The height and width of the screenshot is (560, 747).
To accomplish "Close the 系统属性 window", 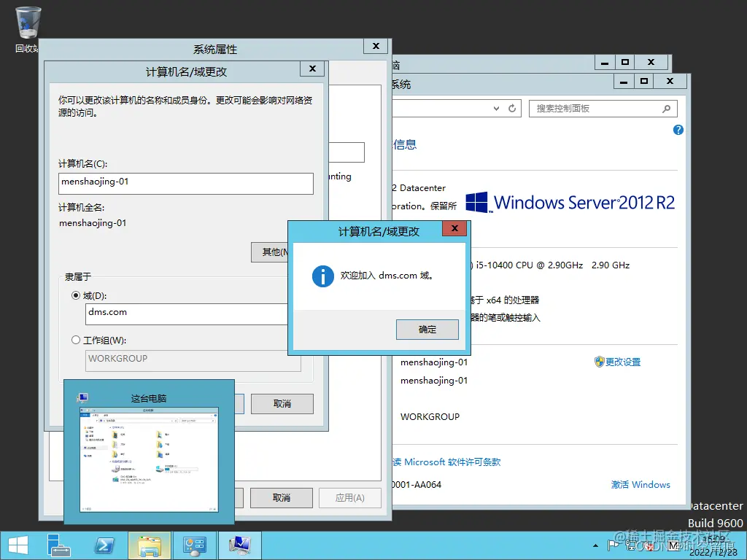I will coord(376,46).
